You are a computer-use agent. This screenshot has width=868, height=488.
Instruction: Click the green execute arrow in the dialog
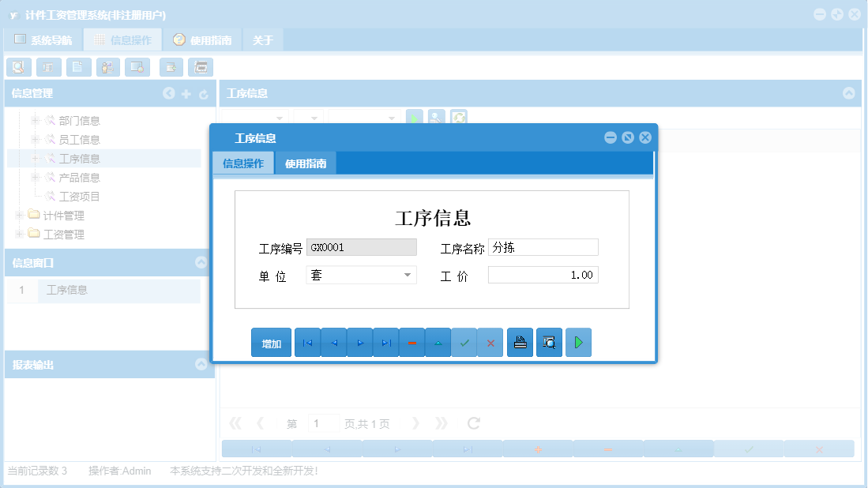(x=578, y=342)
